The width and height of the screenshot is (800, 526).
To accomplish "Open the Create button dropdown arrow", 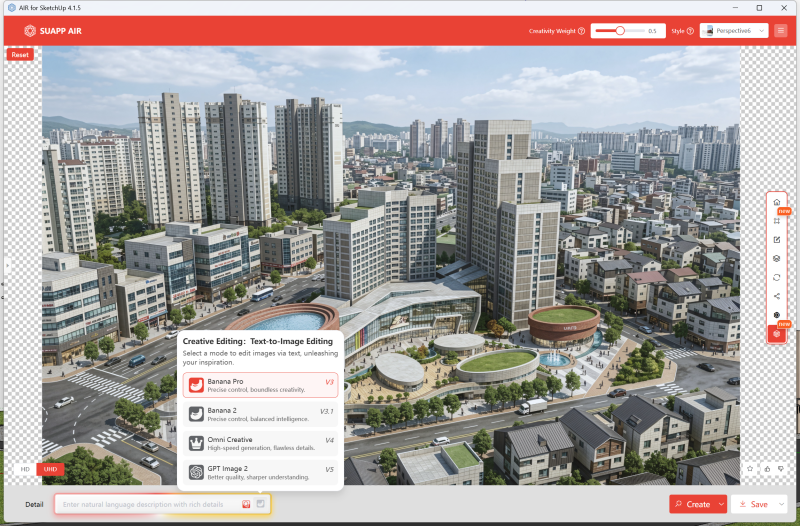I will [x=721, y=504].
